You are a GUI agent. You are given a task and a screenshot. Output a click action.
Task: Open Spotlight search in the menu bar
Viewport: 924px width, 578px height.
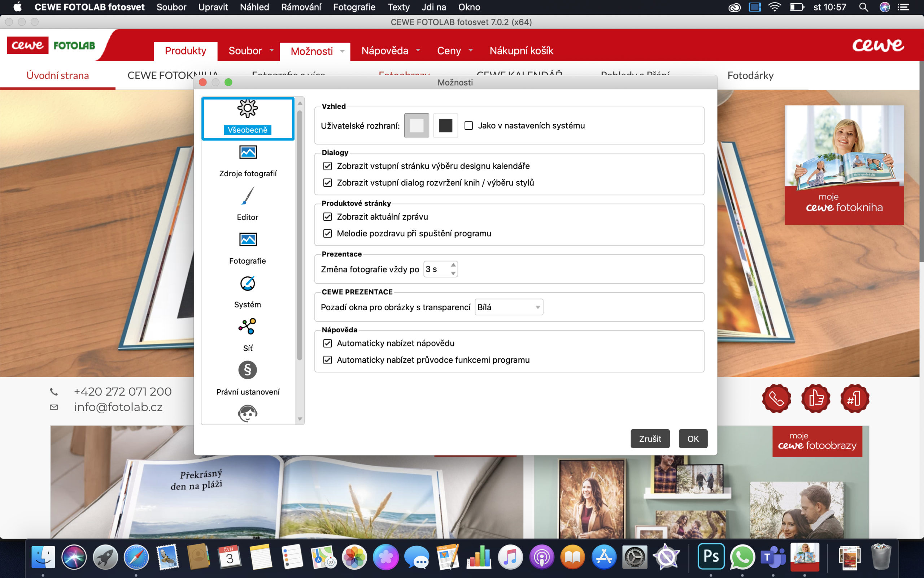coord(864,7)
